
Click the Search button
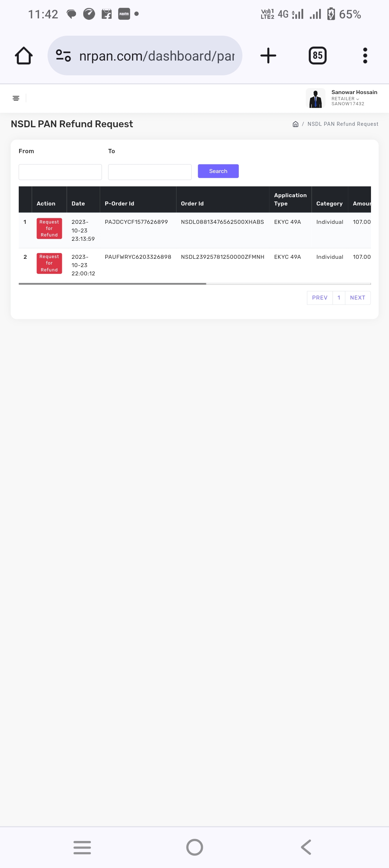click(218, 171)
